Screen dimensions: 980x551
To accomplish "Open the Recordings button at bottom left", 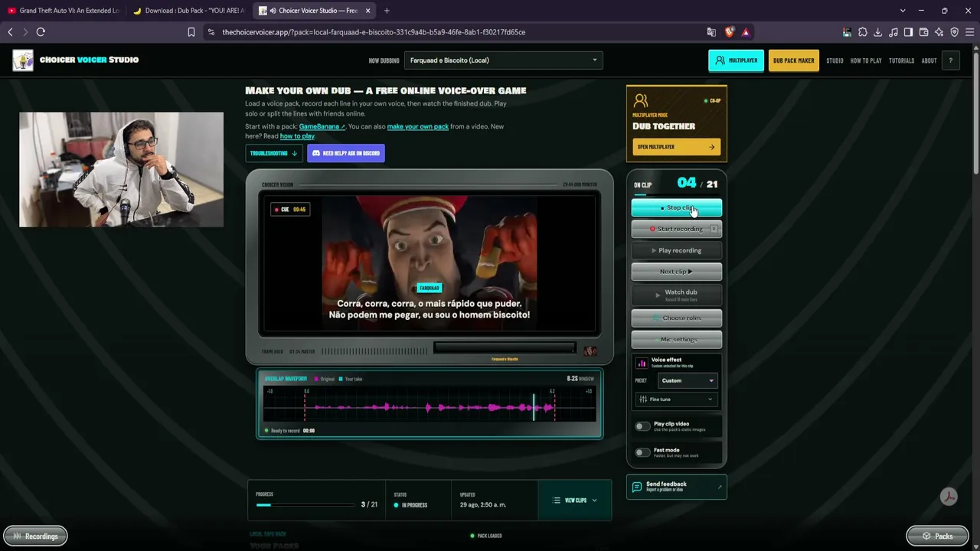I will click(x=35, y=536).
